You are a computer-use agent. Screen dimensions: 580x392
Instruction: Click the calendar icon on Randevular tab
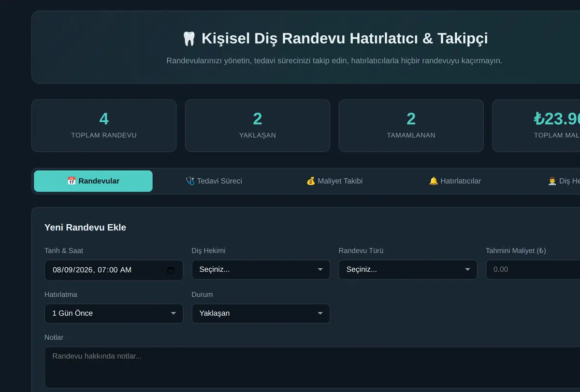(72, 181)
